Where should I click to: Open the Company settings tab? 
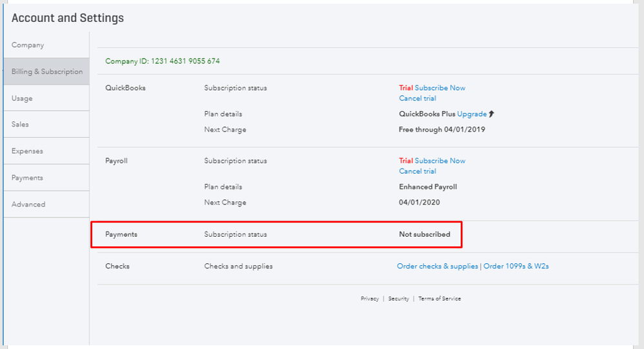pyautogui.click(x=28, y=45)
